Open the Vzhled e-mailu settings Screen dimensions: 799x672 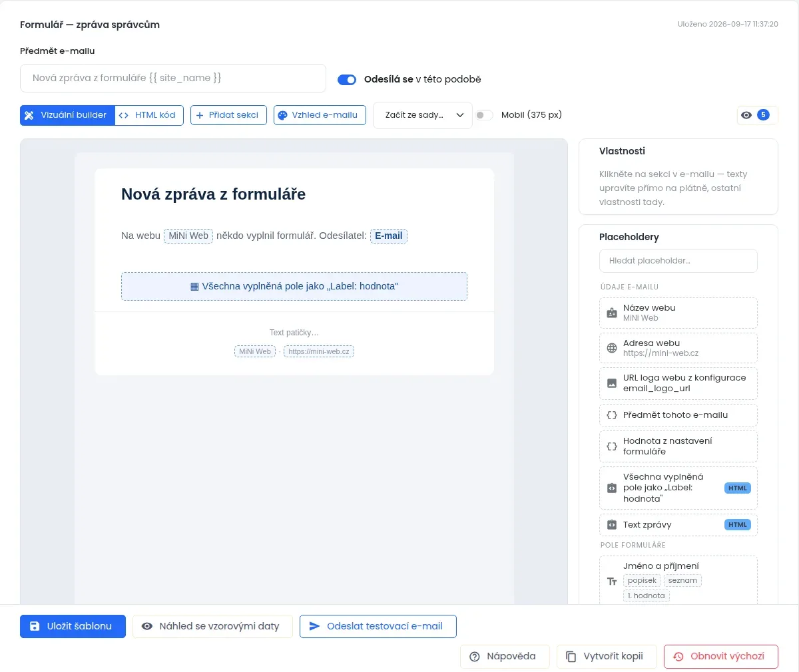tap(320, 115)
